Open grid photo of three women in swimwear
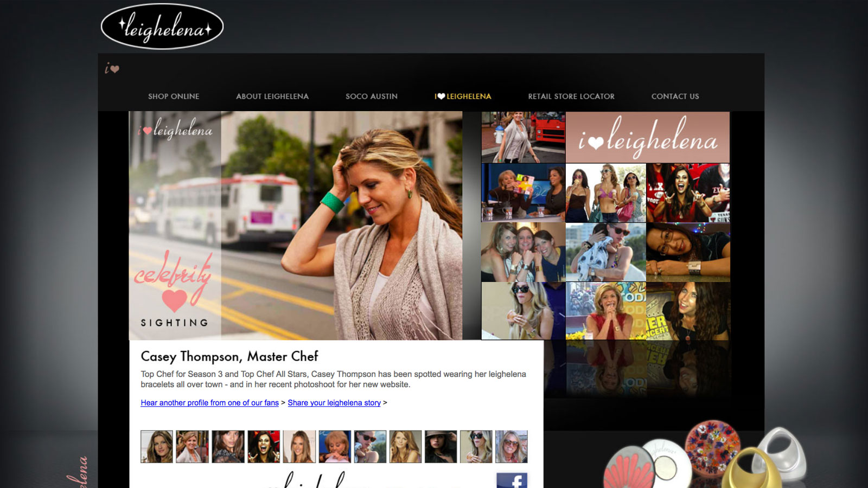The image size is (868, 488). click(x=605, y=193)
